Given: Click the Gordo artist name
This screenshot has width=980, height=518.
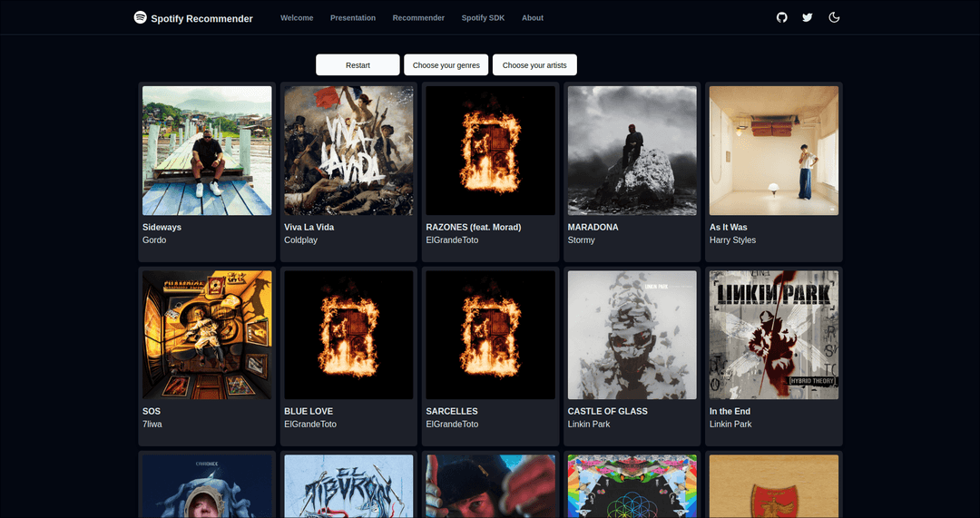Looking at the screenshot, I should [x=154, y=239].
